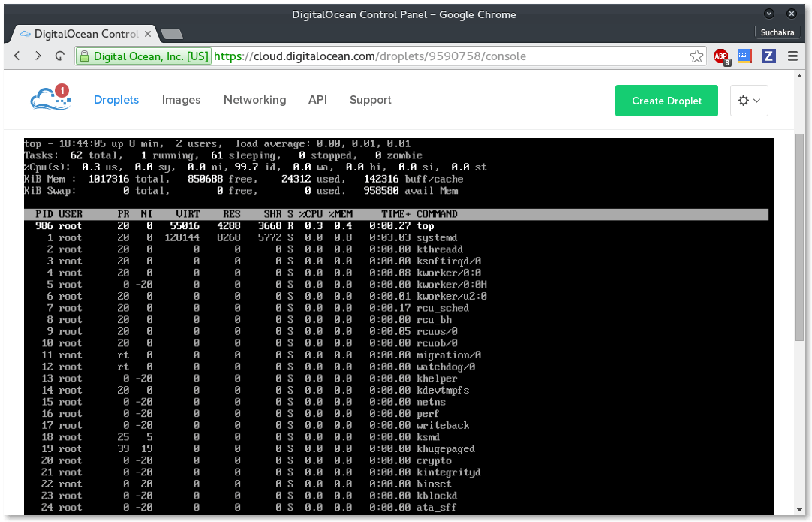Go to the Networking section
Viewport: 812px width, 522px height.
coord(255,100)
